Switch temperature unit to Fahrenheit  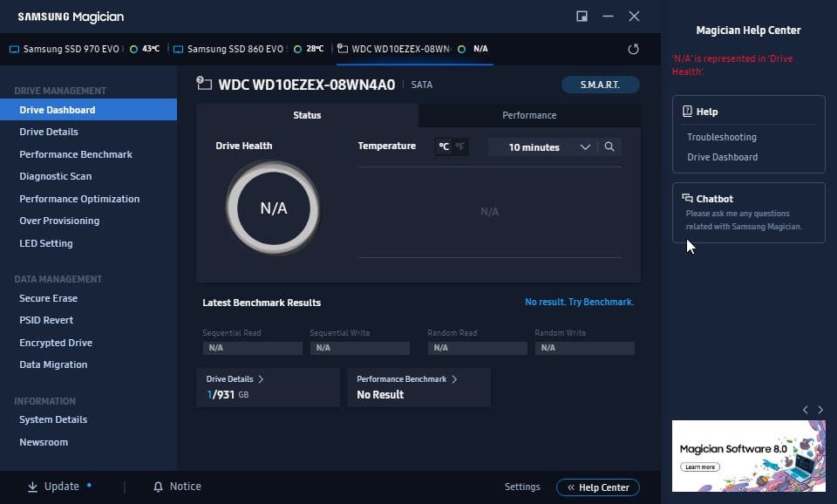(459, 146)
